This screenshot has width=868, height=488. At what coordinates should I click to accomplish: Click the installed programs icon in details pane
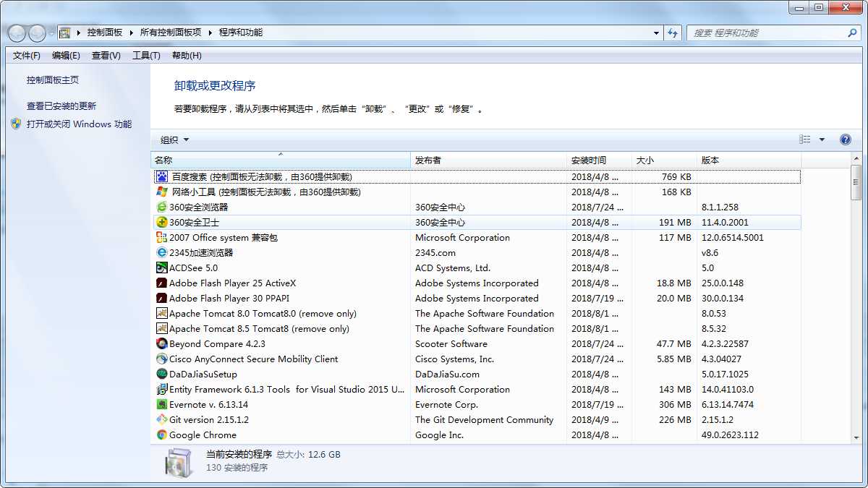(x=177, y=463)
